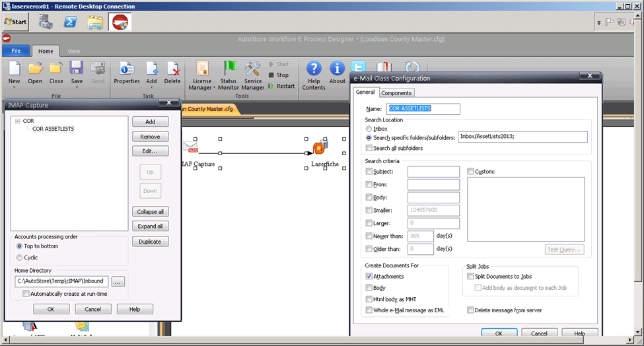The image size is (644, 346).
Task: Tick the Custom query checkbox
Action: coord(470,172)
